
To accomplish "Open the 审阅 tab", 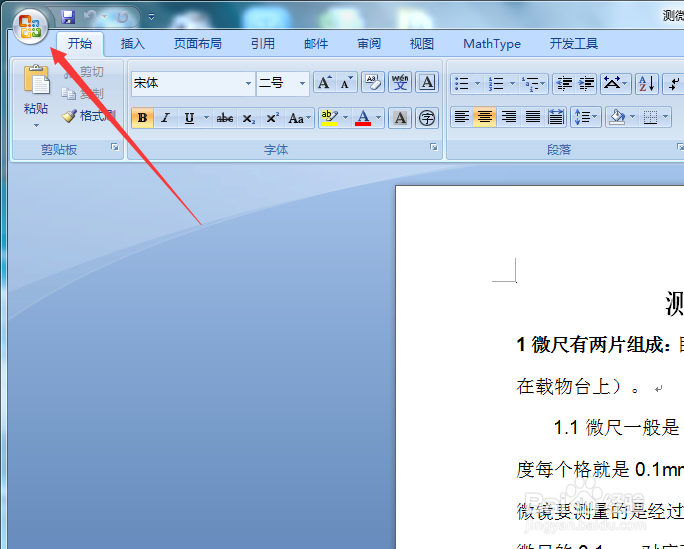I will (369, 44).
